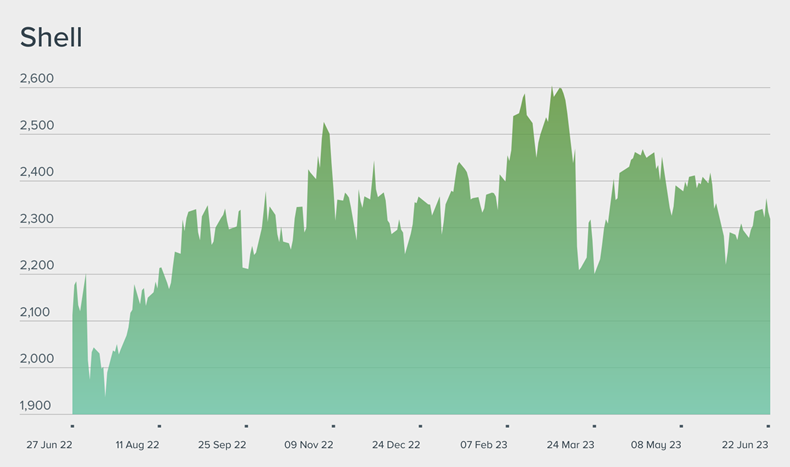Click the 09 Nov 22 date label
This screenshot has height=467, width=790.
coord(310,444)
